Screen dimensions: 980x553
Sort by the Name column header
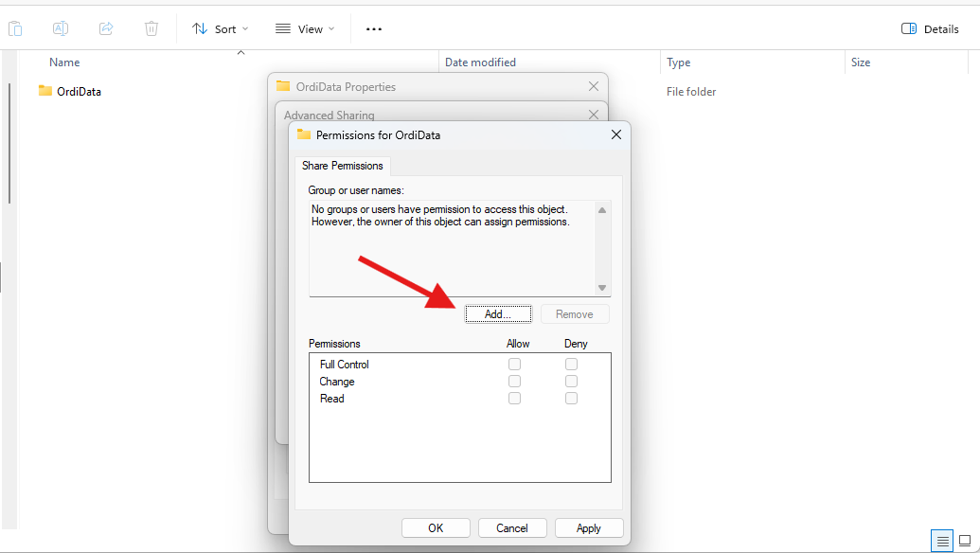(64, 62)
